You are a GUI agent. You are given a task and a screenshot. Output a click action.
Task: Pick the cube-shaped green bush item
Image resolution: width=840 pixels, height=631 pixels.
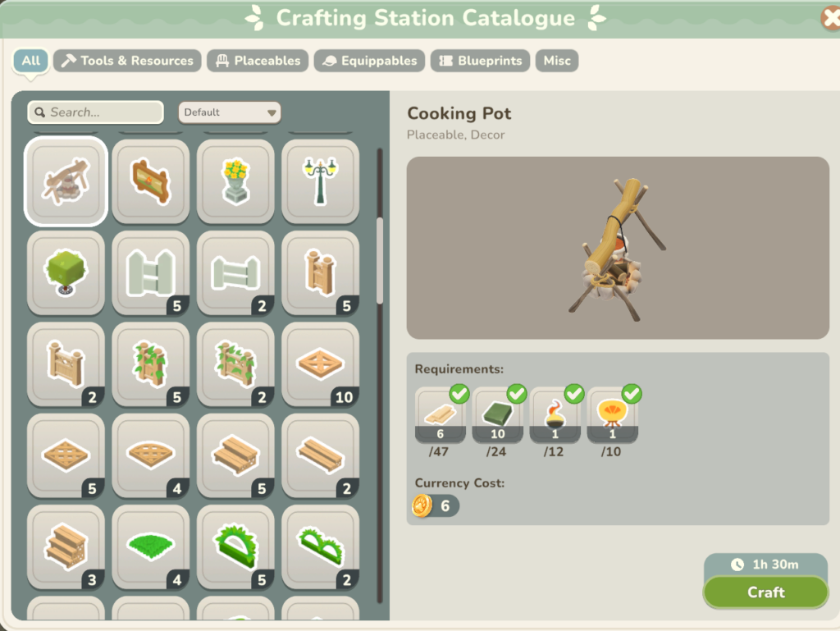point(66,272)
